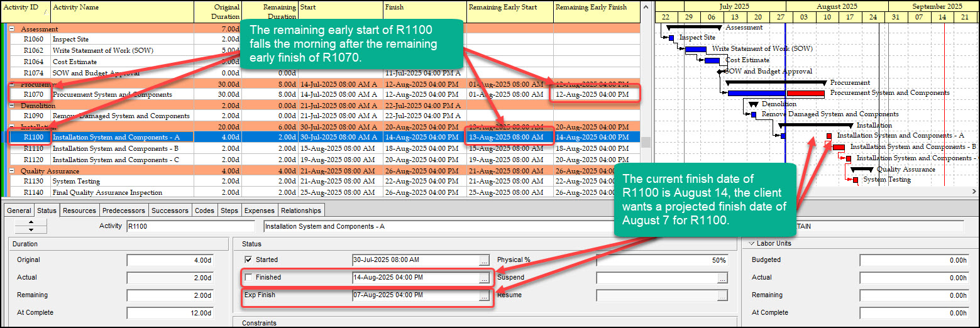Collapse the Demolition group
Image resolution: width=980 pixels, height=328 pixels.
pos(12,106)
